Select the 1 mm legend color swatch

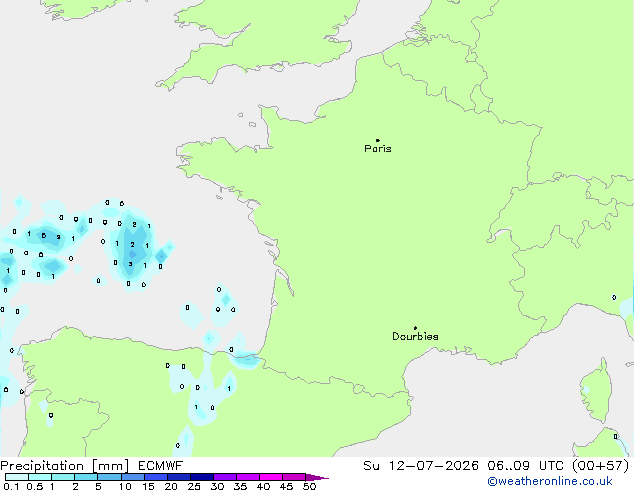pos(63,477)
